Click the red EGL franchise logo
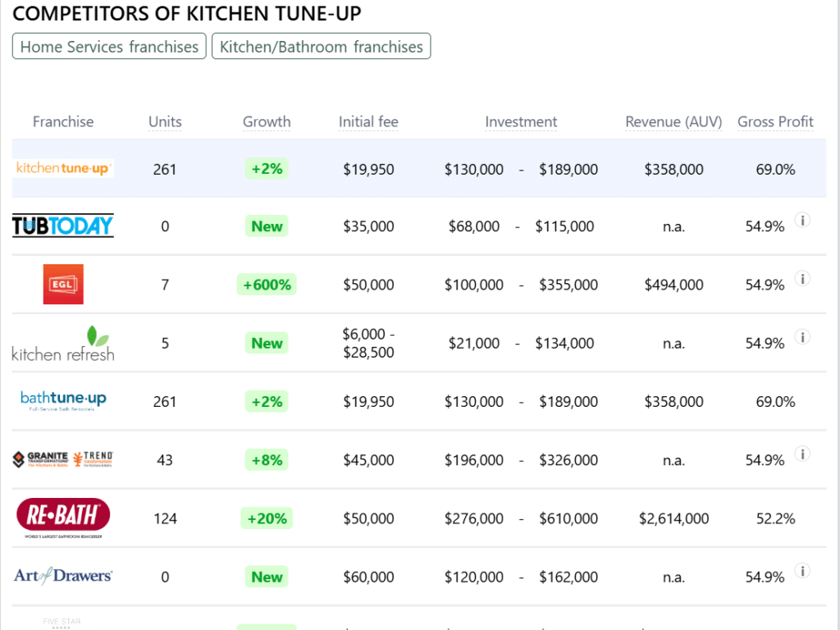This screenshot has width=840, height=630. point(63,284)
